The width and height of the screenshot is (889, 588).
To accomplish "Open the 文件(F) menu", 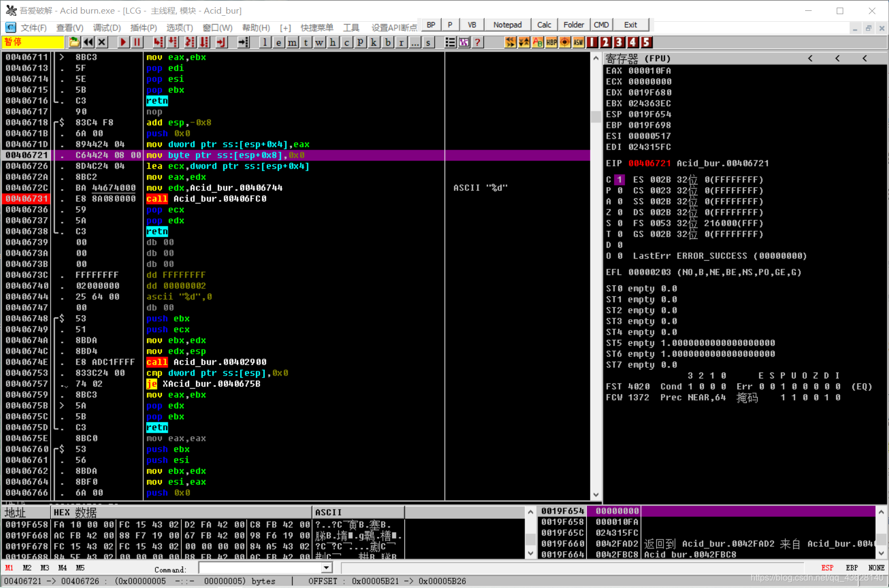I will pos(33,28).
